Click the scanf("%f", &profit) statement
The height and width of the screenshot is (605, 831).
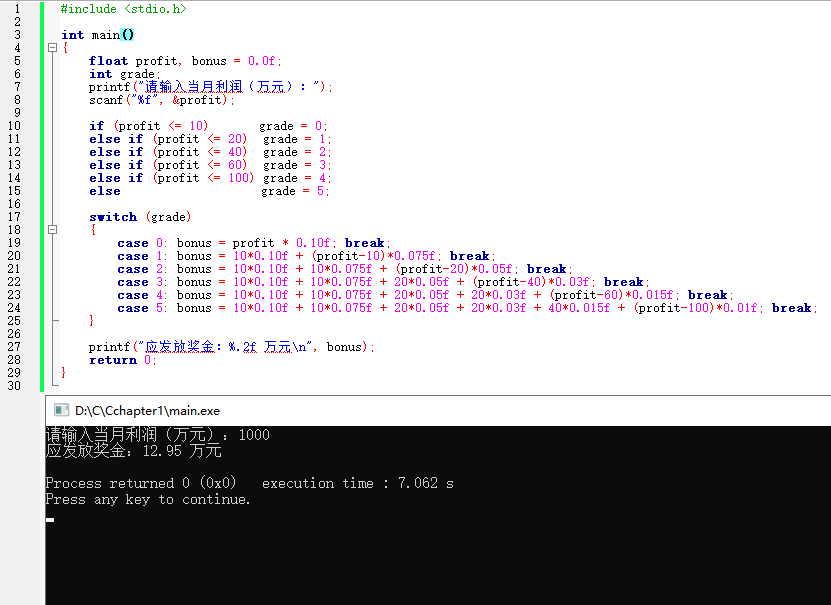click(161, 100)
